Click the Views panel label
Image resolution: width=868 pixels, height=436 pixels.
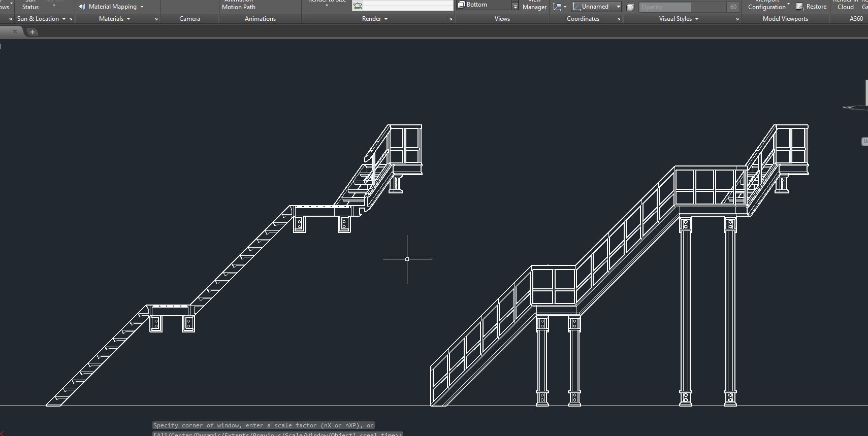pos(502,19)
